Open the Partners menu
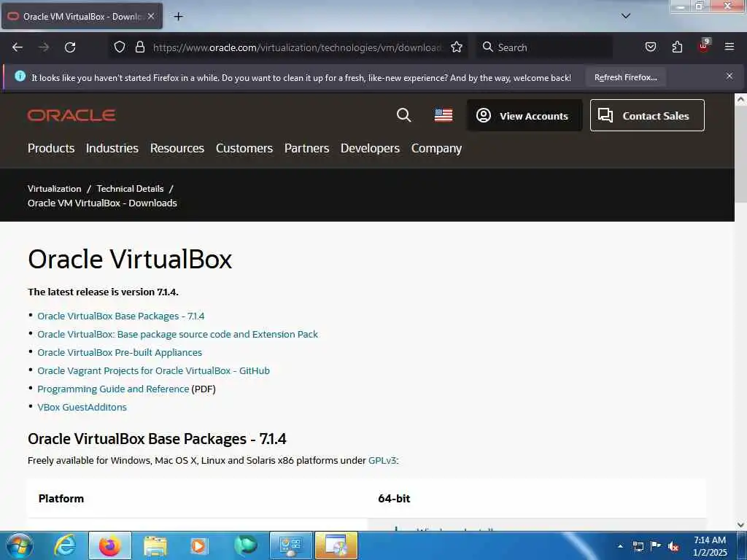 pos(307,148)
